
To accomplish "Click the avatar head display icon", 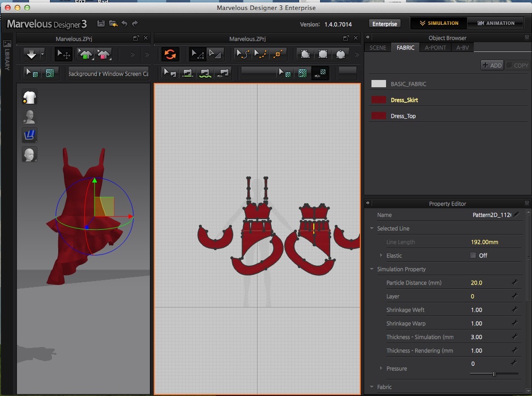I will pyautogui.click(x=30, y=155).
